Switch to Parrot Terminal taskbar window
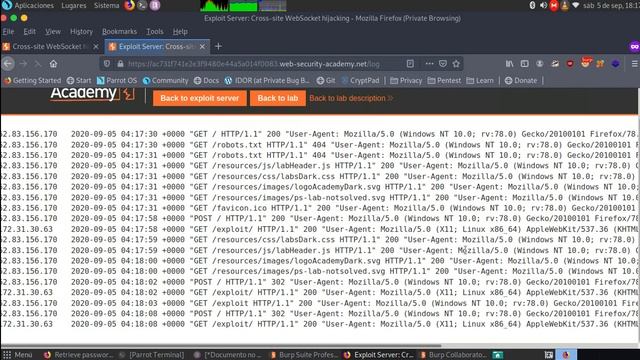 pyautogui.click(x=151, y=355)
